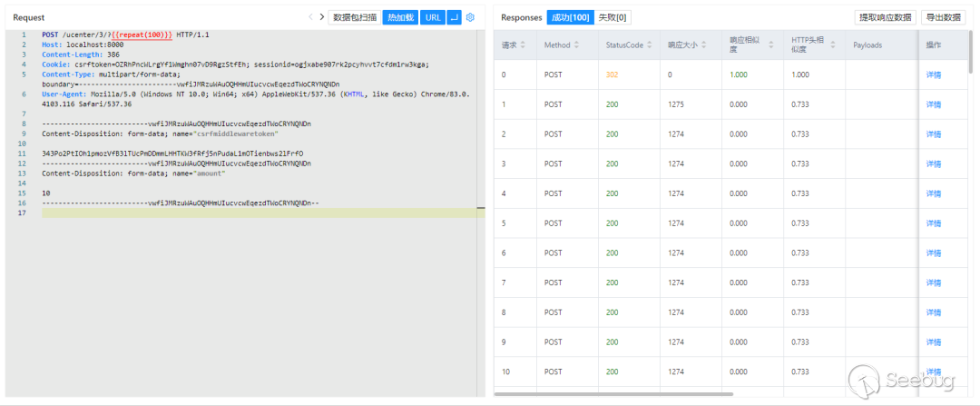The height and width of the screenshot is (406, 980).
Task: Open the request settings gear icon
Action: [470, 17]
